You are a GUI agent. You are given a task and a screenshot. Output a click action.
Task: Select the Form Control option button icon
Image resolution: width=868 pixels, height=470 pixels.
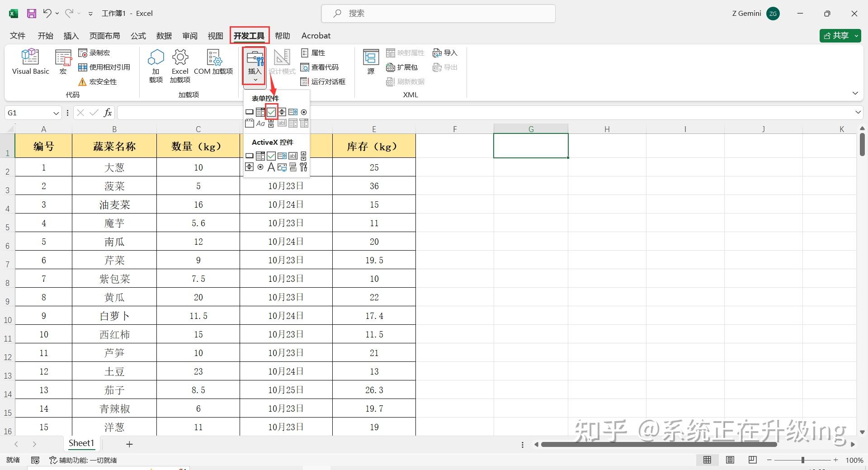(304, 112)
